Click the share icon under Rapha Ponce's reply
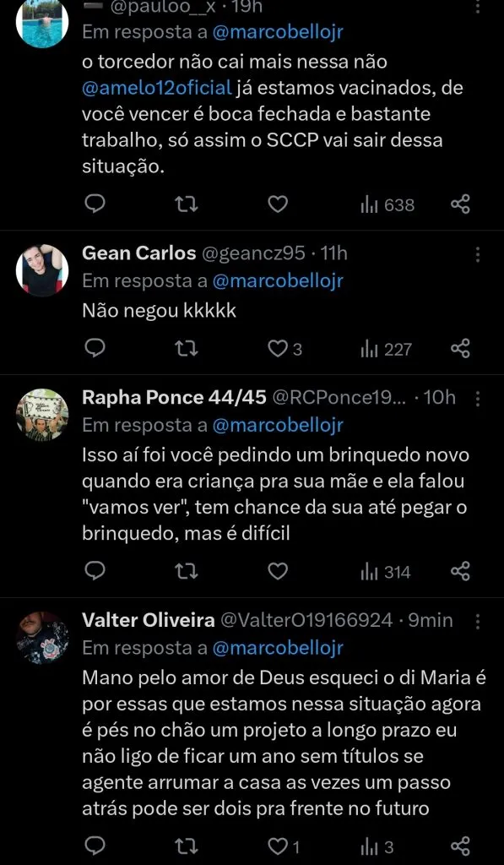Image resolution: width=504 pixels, height=865 pixels. coord(460,571)
